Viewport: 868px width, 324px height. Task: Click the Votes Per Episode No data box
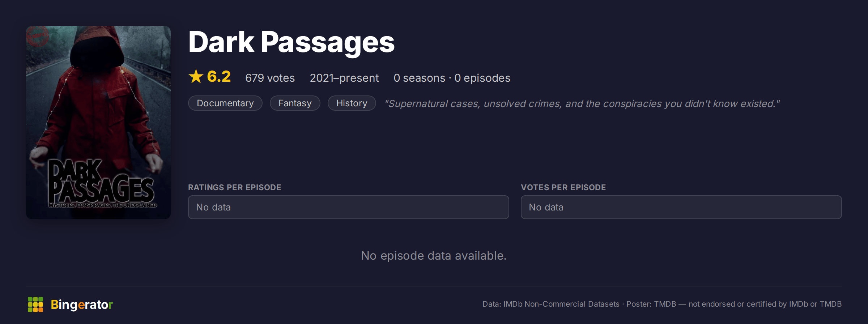pyautogui.click(x=681, y=207)
